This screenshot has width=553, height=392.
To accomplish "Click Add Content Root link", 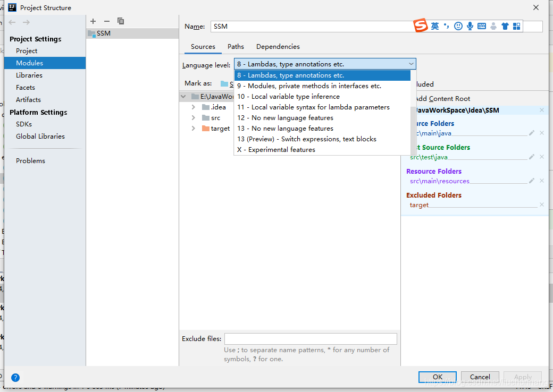I will (442, 99).
